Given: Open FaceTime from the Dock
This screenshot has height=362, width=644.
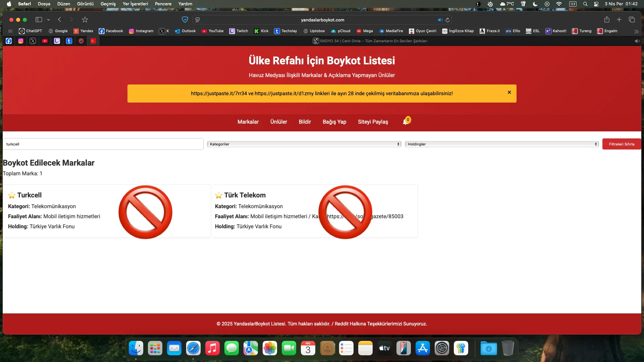Looking at the screenshot, I should click(289, 349).
